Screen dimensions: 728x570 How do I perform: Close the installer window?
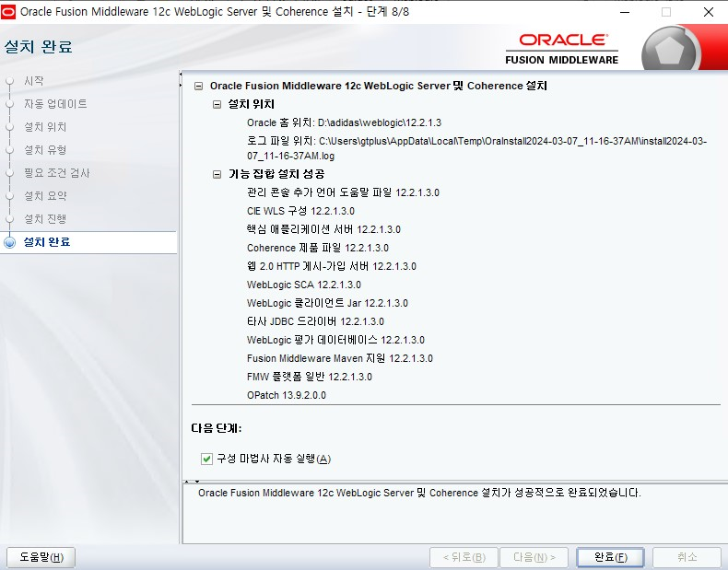tap(708, 12)
